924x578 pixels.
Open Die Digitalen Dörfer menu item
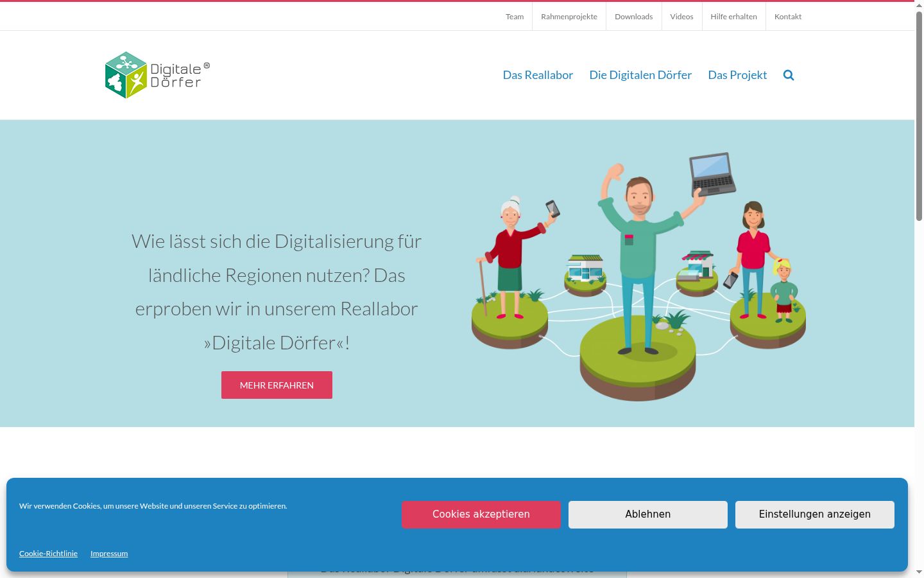pos(640,75)
